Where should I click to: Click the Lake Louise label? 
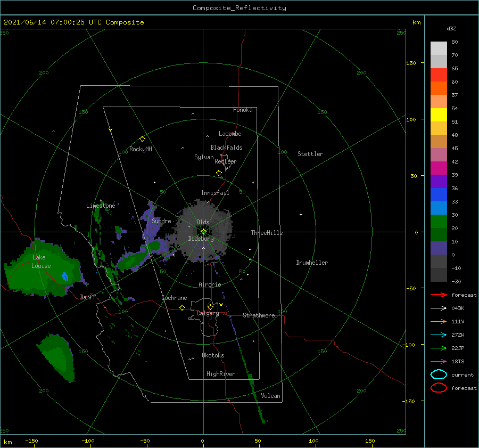pos(41,262)
